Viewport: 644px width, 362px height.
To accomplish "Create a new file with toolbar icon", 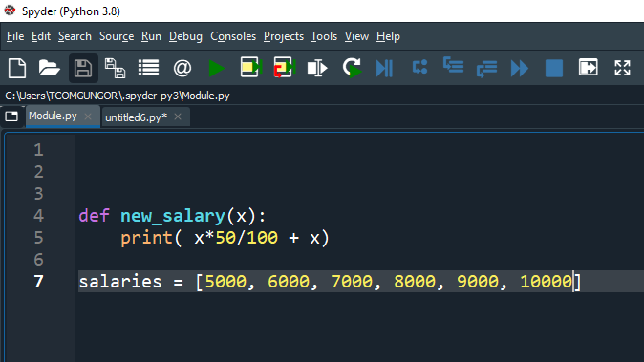I will coord(17,68).
